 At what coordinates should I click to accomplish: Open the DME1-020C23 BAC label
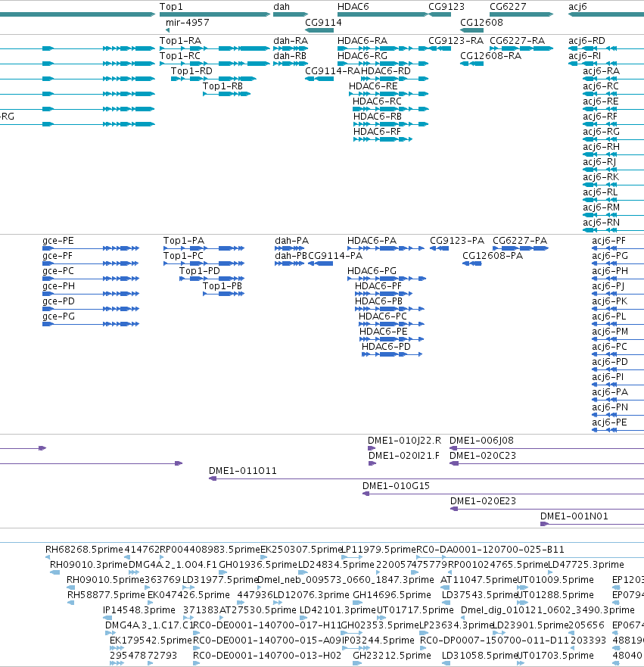[x=483, y=456]
